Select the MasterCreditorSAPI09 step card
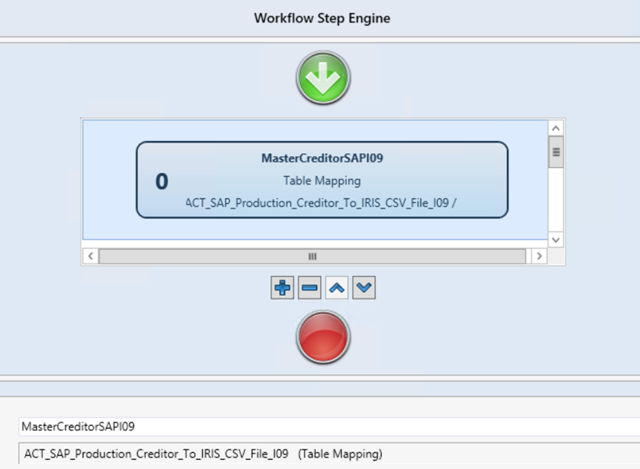Screen dimensions: 640x469 click(322, 180)
